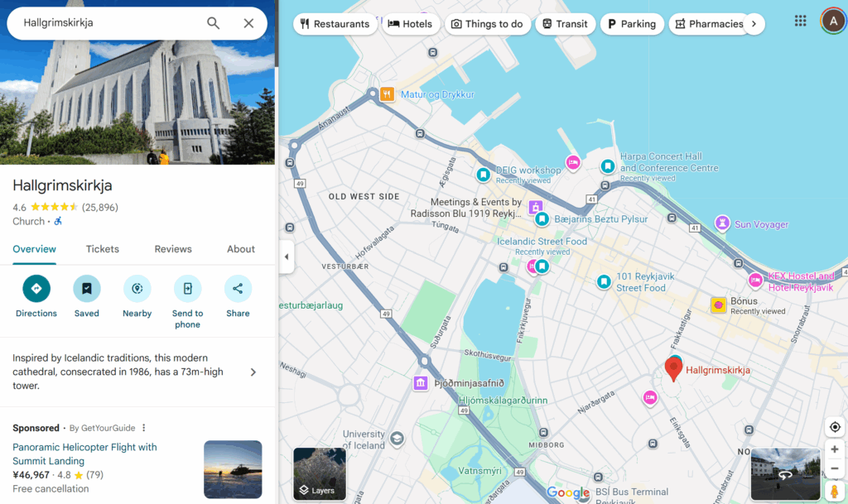Open the account avatar menu
848x504 pixels.
pos(833,21)
